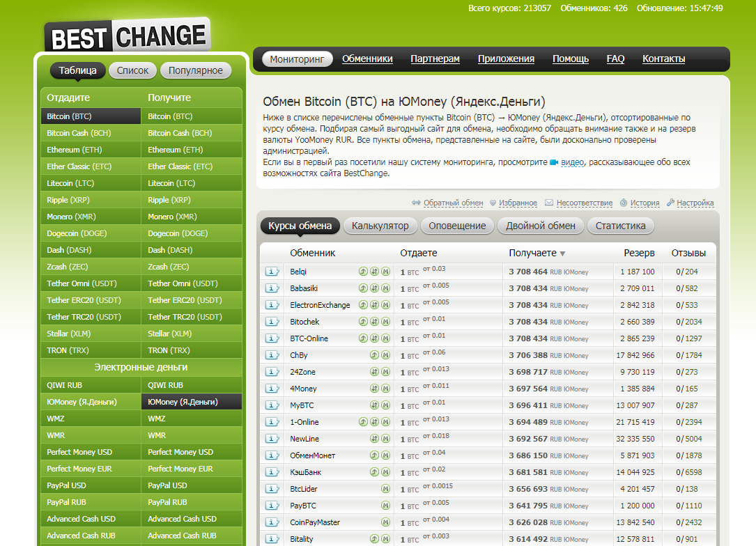
Task: Switch to the Калькулятор tab
Action: 380,226
